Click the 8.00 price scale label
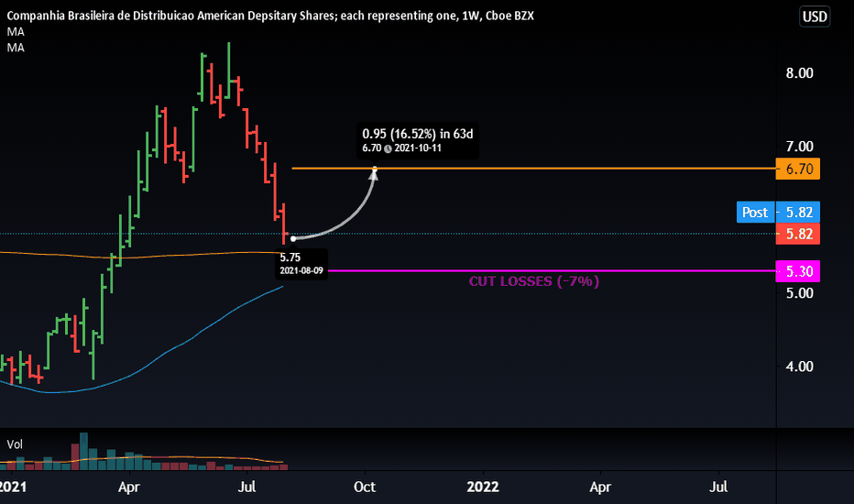 click(799, 73)
